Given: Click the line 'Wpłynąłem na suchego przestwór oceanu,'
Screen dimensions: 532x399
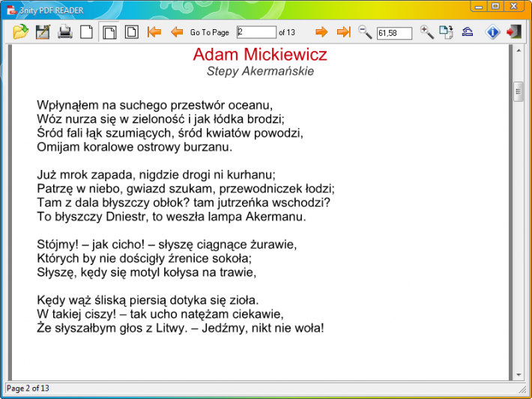Looking at the screenshot, I should (x=154, y=106).
